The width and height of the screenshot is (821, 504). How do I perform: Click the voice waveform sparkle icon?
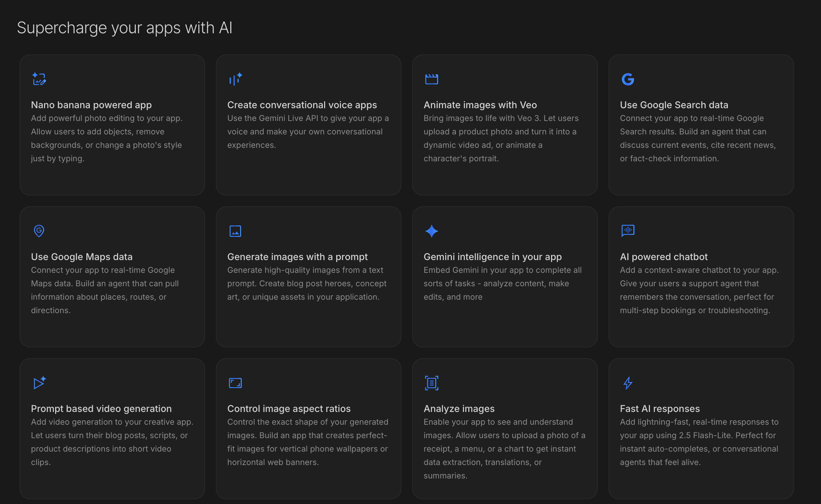pyautogui.click(x=235, y=79)
